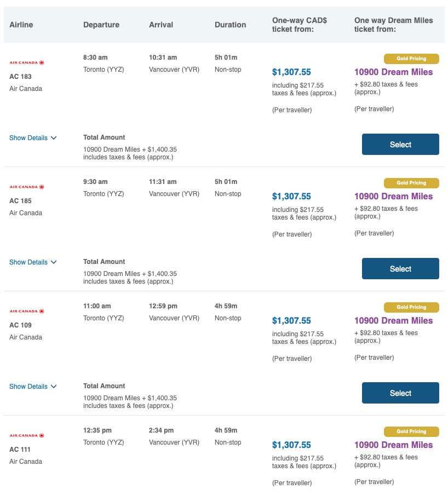Select the AC 185 flight
Screen dimensions: 448x495
click(x=400, y=269)
